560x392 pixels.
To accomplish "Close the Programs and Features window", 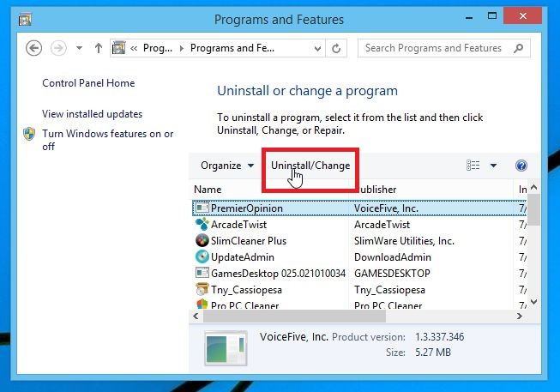I will (x=522, y=16).
